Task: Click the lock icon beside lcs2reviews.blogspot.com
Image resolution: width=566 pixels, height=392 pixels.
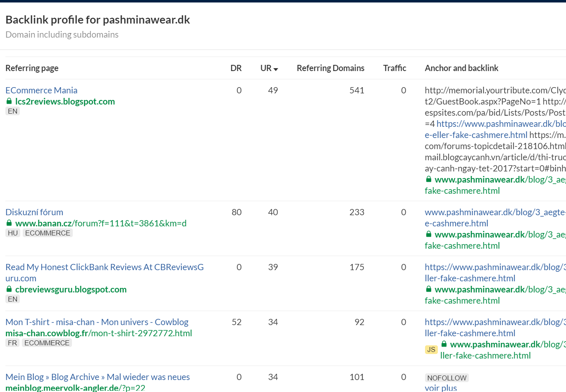Action: (9, 101)
